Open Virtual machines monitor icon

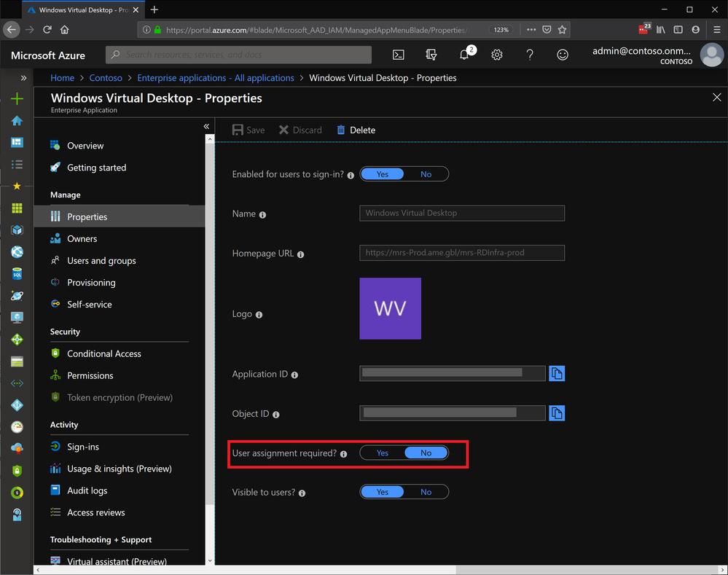click(17, 318)
